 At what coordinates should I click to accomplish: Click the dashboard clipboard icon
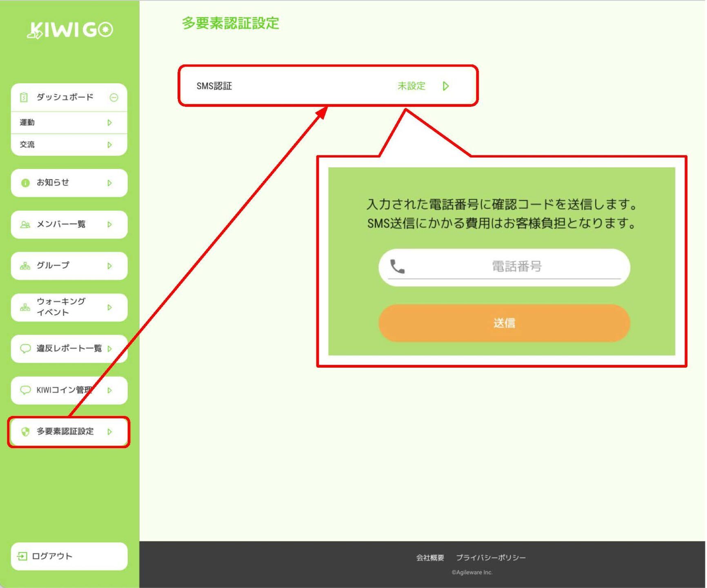pyautogui.click(x=24, y=97)
